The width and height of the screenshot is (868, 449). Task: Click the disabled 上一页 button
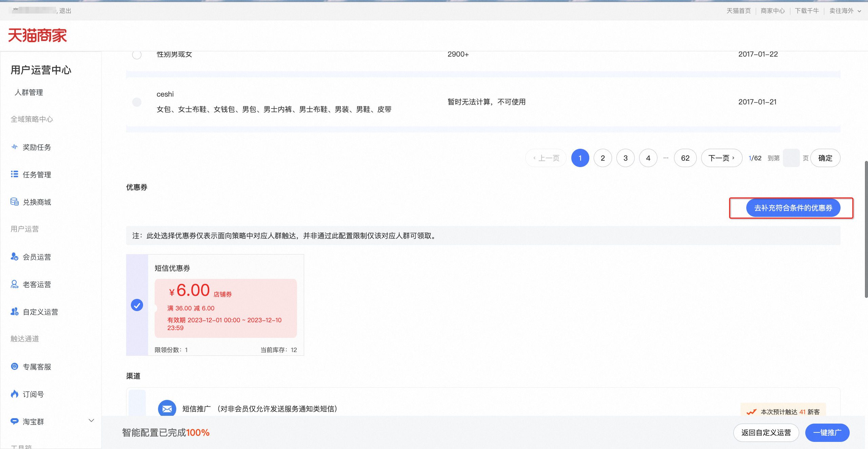point(546,158)
